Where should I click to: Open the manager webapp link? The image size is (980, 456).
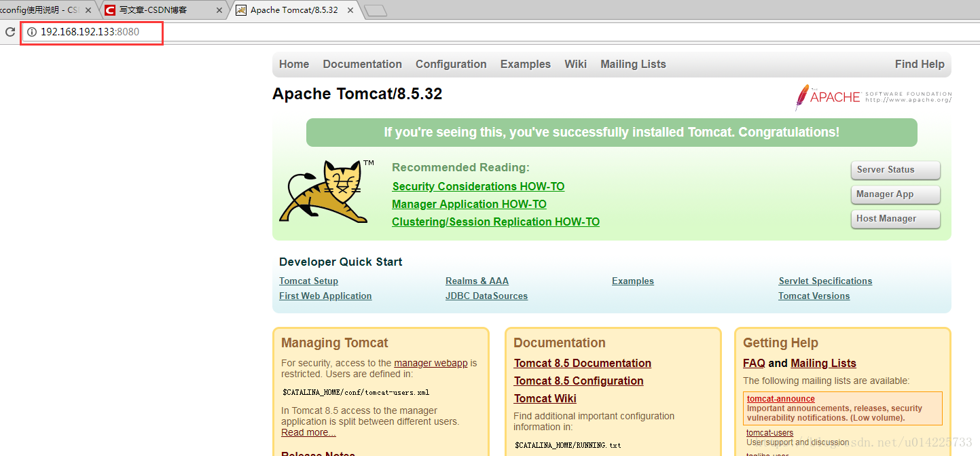pyautogui.click(x=431, y=363)
